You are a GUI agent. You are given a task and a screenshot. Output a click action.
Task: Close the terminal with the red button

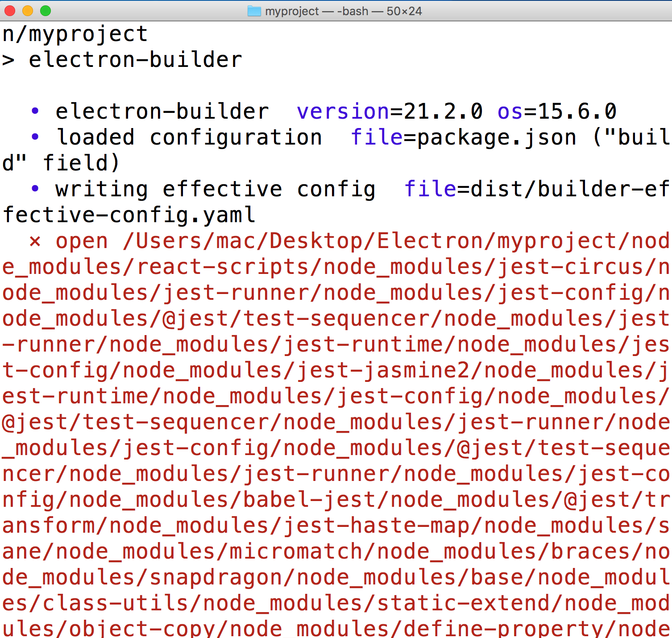[10, 11]
